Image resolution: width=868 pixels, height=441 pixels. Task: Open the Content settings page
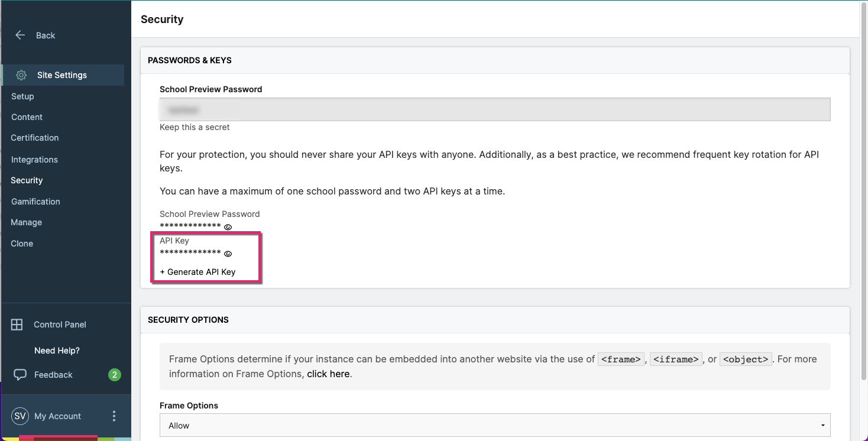[x=27, y=117]
